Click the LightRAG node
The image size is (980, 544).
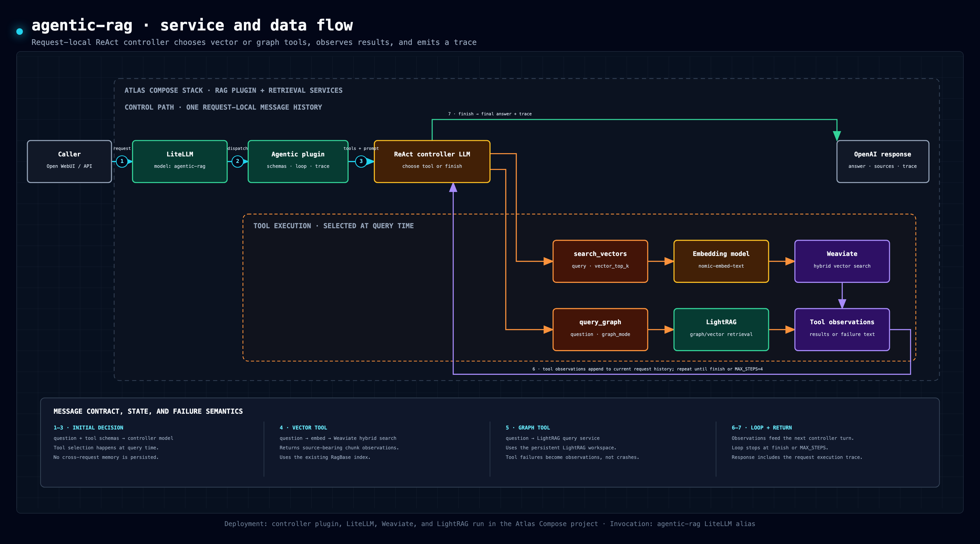721,330
